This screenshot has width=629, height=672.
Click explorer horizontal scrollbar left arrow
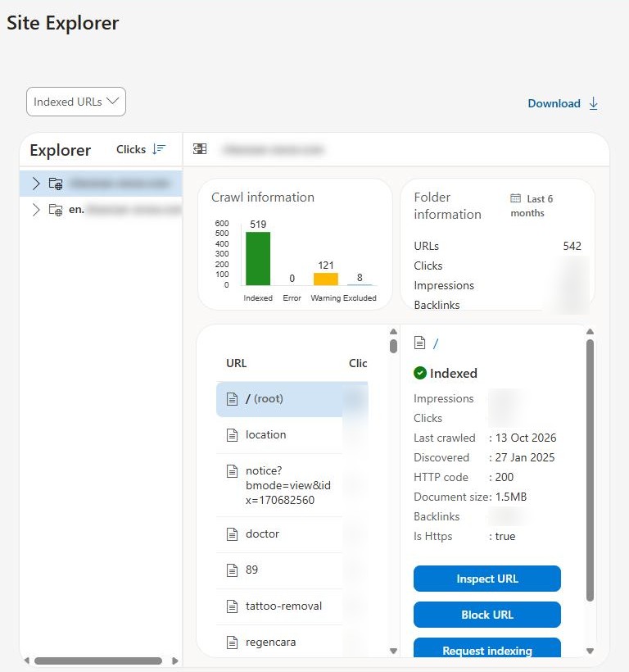point(26,661)
